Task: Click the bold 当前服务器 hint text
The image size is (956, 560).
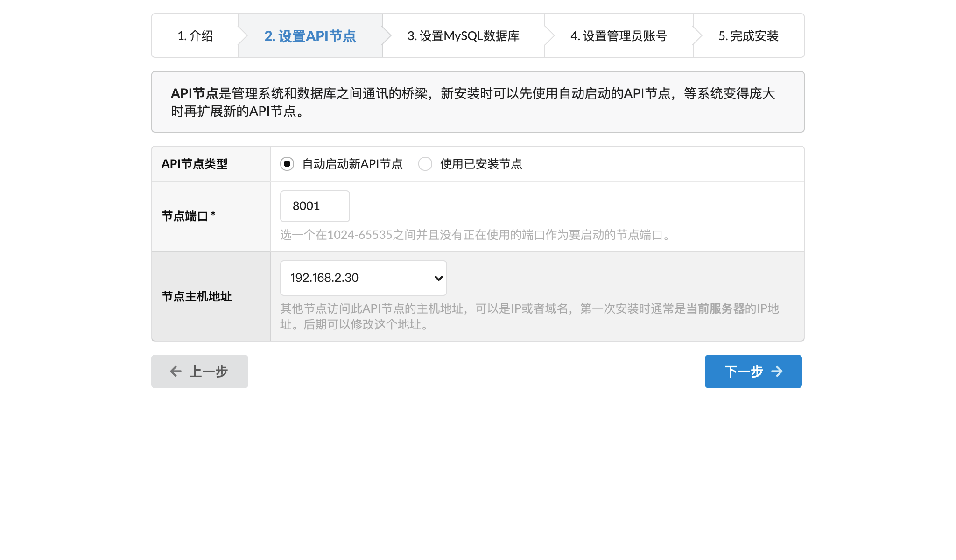Action: tap(715, 308)
